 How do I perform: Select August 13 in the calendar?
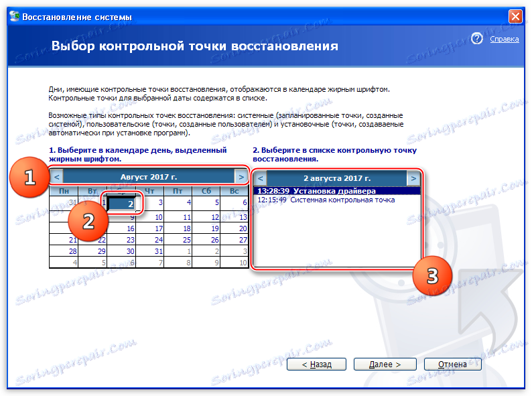point(234,217)
